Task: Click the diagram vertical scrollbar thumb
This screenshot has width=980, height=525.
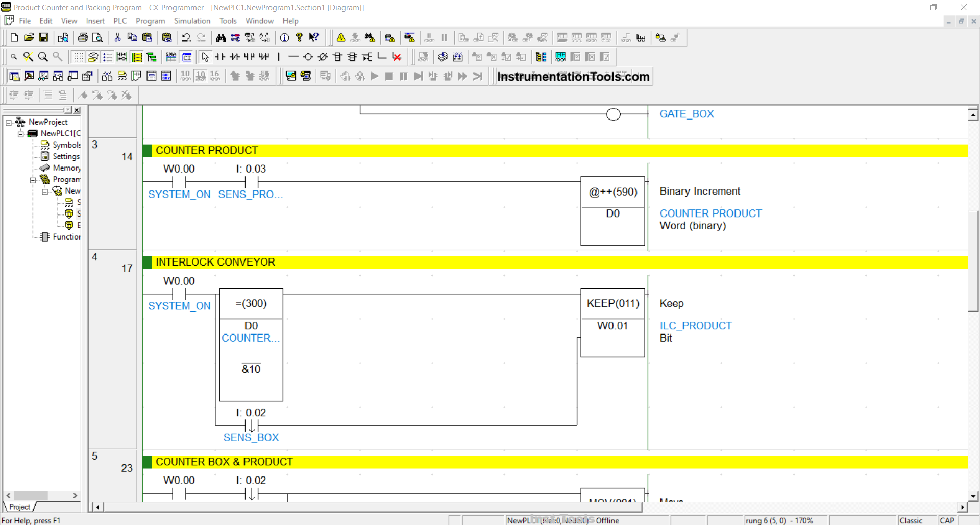Action: [973, 260]
